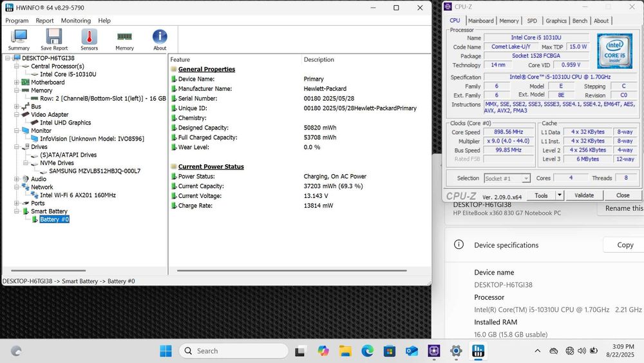
Task: Click the About info icon in HWiNFO
Action: (x=160, y=40)
